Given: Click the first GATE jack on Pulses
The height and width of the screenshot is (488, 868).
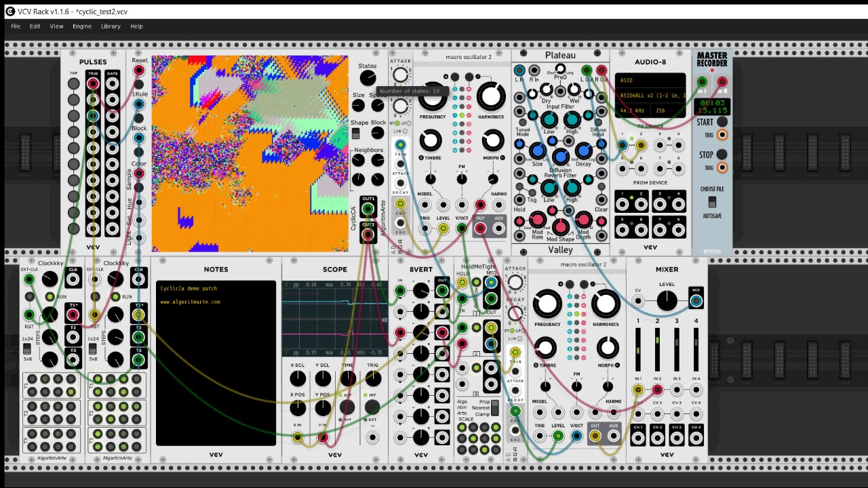Looking at the screenshot, I should coord(112,84).
